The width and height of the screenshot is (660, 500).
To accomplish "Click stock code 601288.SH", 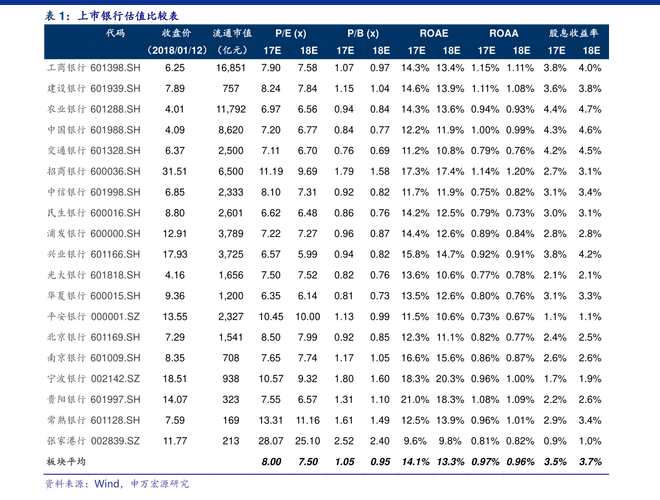I will [115, 109].
